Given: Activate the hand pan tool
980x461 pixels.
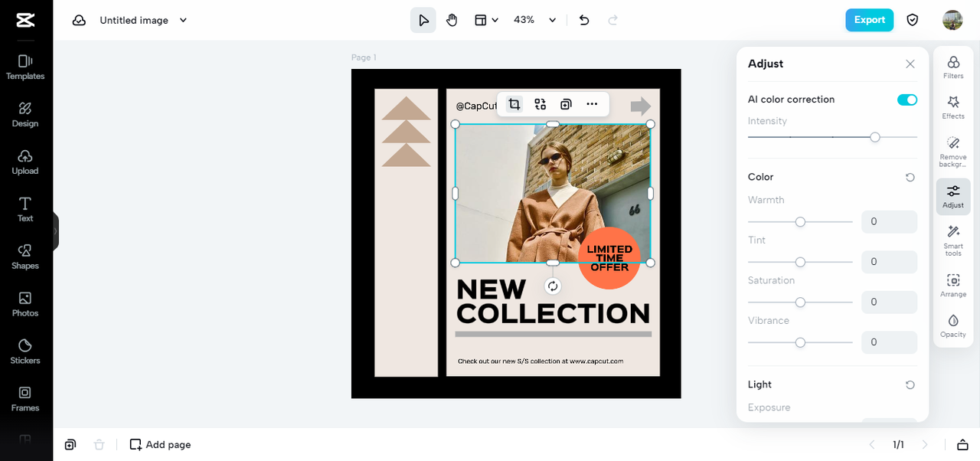Looking at the screenshot, I should point(452,20).
